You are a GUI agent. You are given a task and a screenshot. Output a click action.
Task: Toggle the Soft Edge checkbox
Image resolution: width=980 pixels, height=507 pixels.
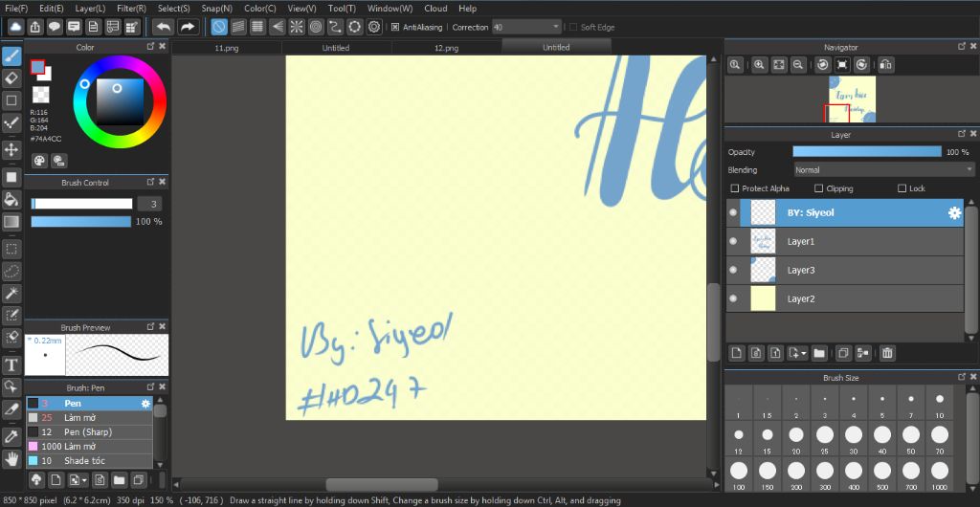[573, 27]
